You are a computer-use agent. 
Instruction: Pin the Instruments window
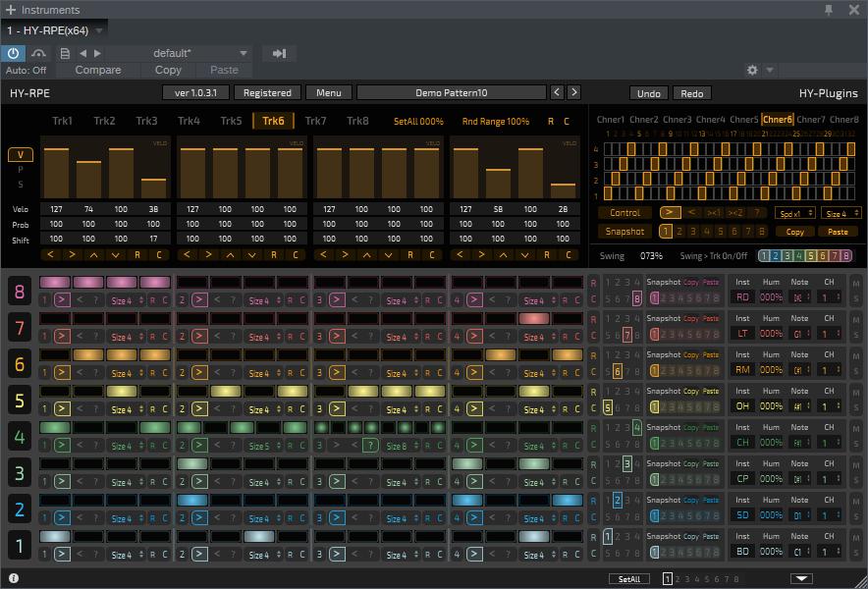[x=829, y=10]
